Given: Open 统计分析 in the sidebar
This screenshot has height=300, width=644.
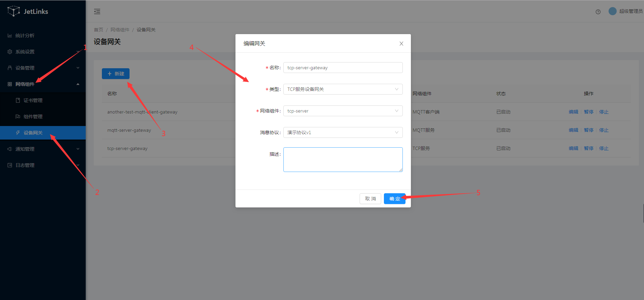Looking at the screenshot, I should pyautogui.click(x=25, y=35).
